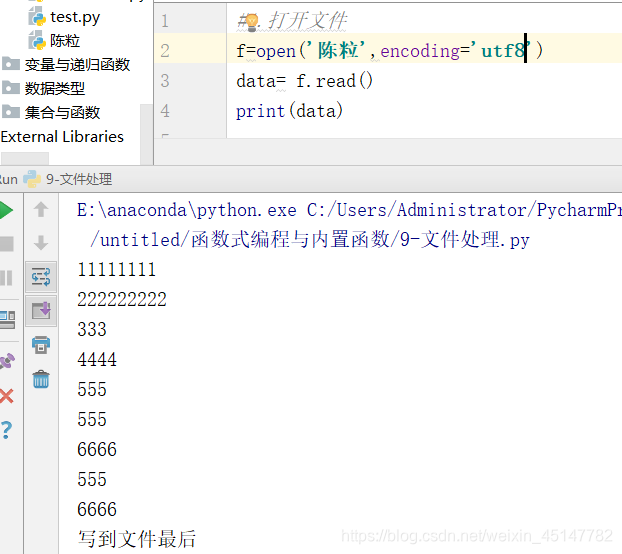
Task: Click the project panel vertical scrollbar
Action: point(146,134)
